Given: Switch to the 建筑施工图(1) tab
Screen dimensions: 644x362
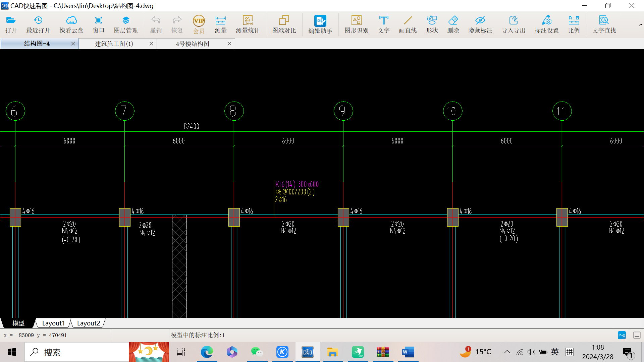Looking at the screenshot, I should point(114,44).
